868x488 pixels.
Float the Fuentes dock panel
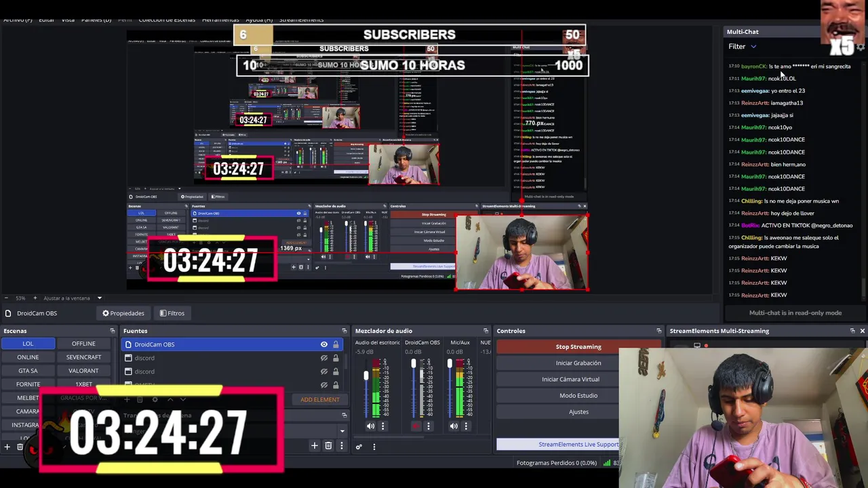(344, 331)
